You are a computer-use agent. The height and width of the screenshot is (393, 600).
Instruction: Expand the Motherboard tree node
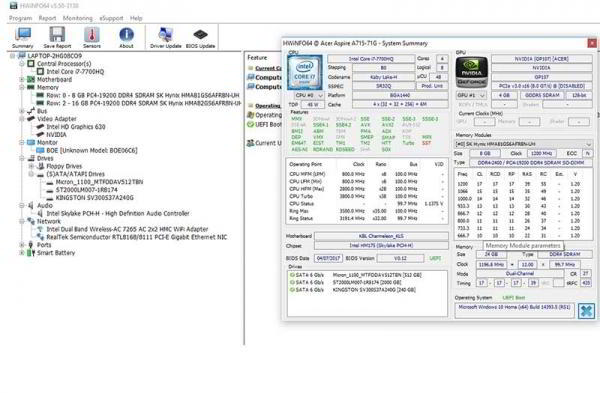click(22, 80)
